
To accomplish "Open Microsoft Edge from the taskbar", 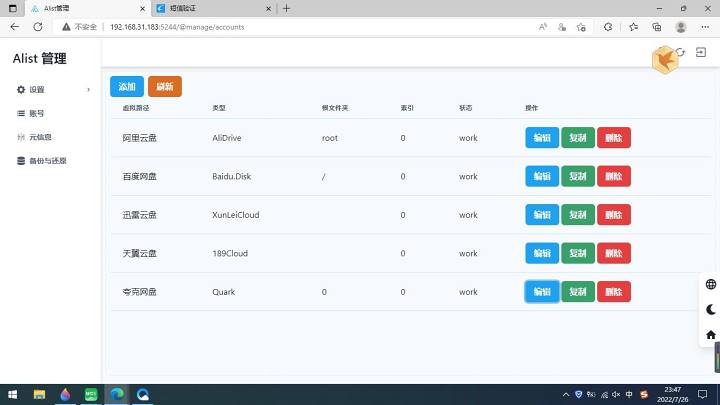I will (x=117, y=394).
